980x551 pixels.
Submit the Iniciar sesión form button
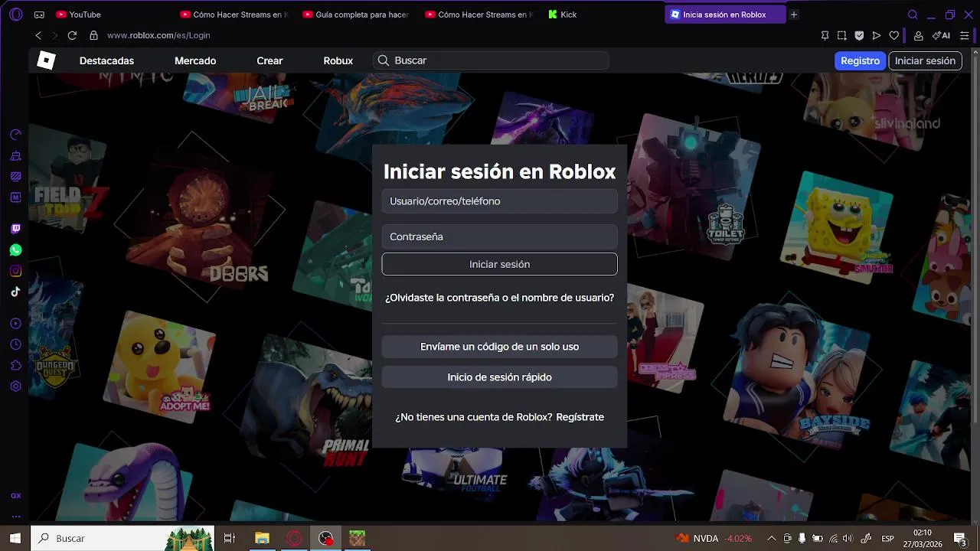click(x=499, y=264)
